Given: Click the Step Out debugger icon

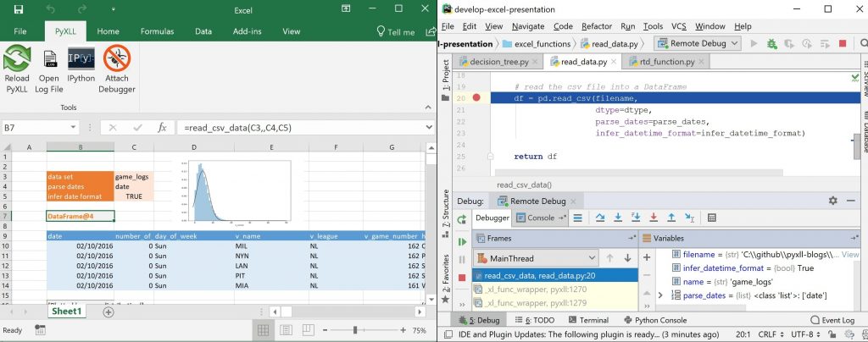Looking at the screenshot, I should 671,218.
